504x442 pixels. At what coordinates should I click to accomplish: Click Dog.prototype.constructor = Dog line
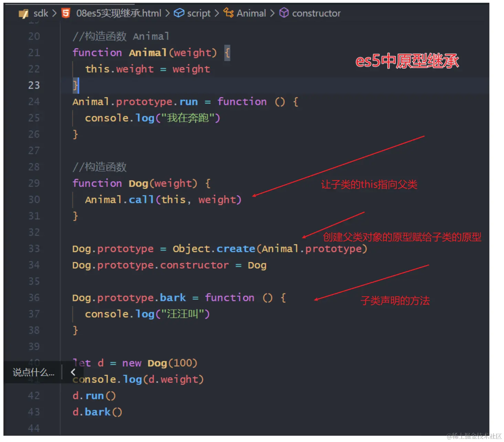(x=169, y=265)
